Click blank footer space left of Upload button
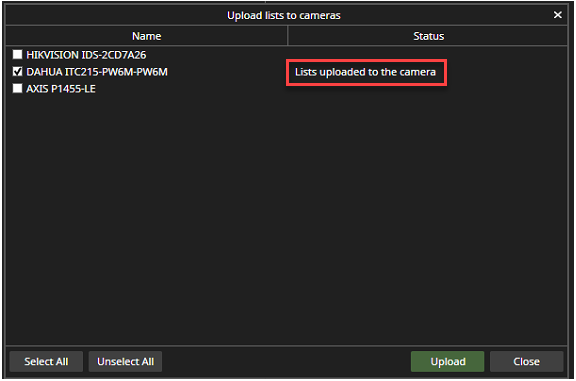The height and width of the screenshot is (381, 576). coord(287,362)
